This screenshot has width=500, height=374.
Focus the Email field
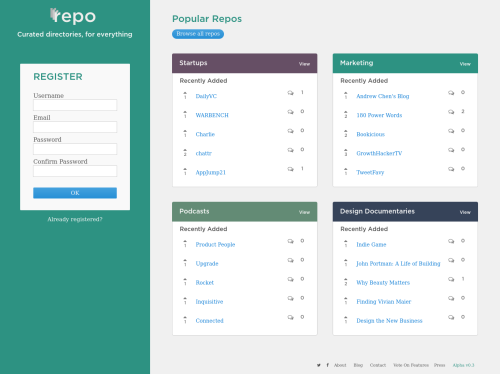pyautogui.click(x=75, y=127)
